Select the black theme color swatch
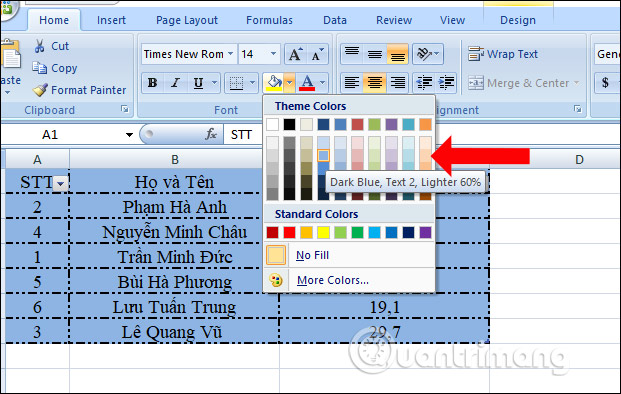The image size is (621, 394). click(289, 124)
